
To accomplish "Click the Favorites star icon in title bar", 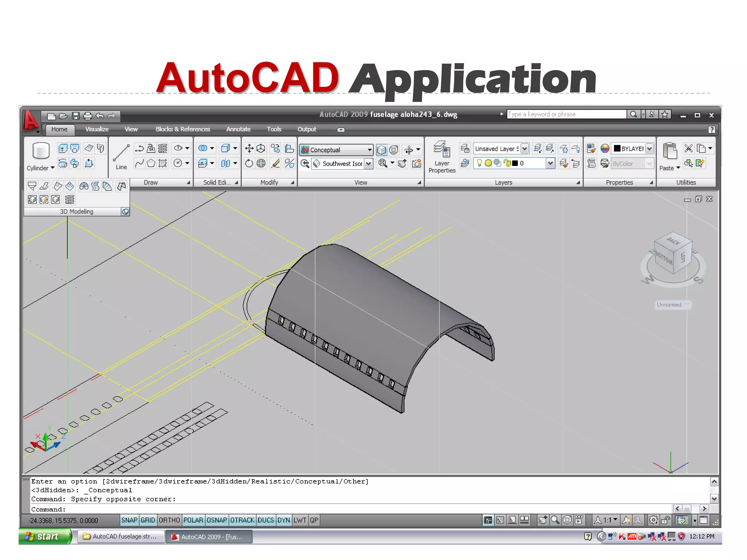I will click(665, 114).
